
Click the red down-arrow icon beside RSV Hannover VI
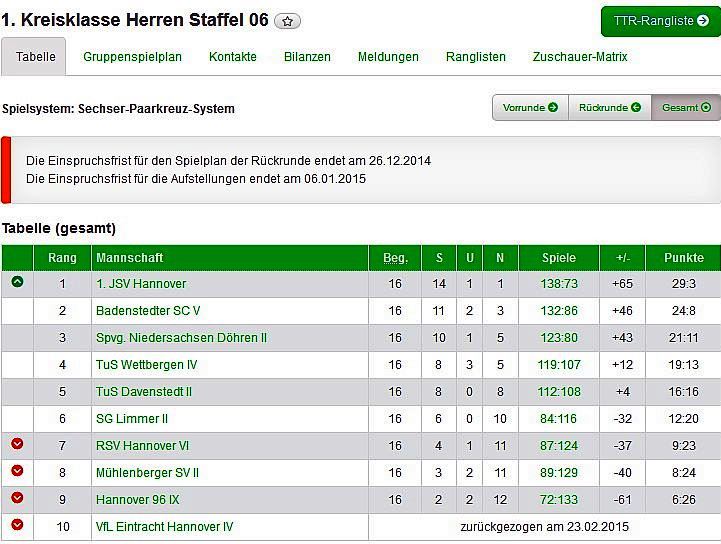[17, 444]
